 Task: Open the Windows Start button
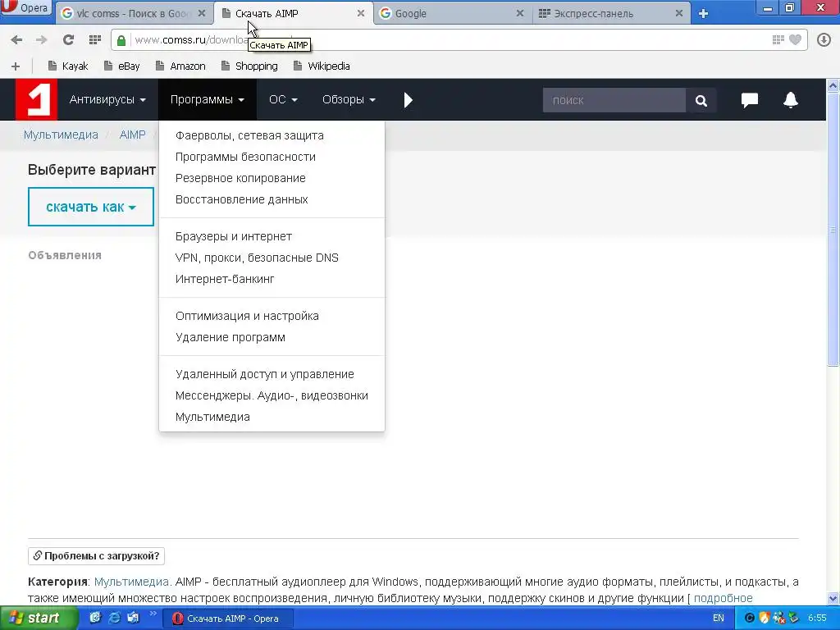39,619
